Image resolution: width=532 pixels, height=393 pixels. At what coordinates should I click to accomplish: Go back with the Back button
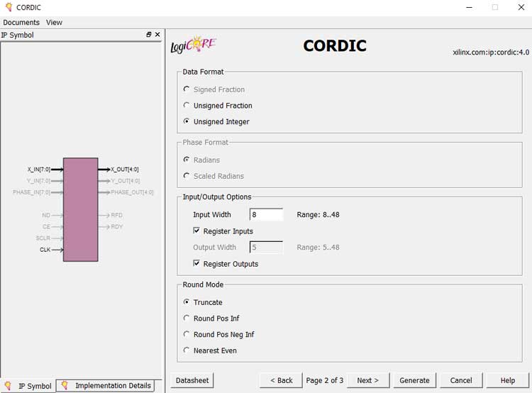coord(281,380)
